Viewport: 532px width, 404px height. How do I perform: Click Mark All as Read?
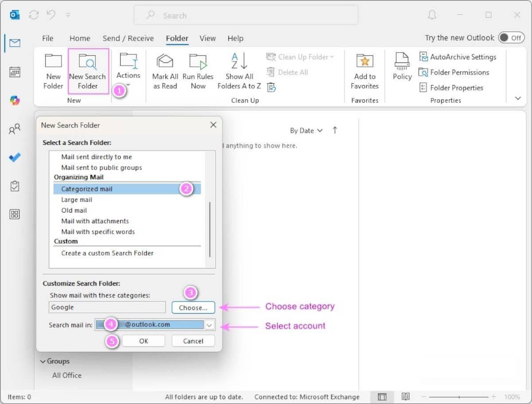(165, 71)
